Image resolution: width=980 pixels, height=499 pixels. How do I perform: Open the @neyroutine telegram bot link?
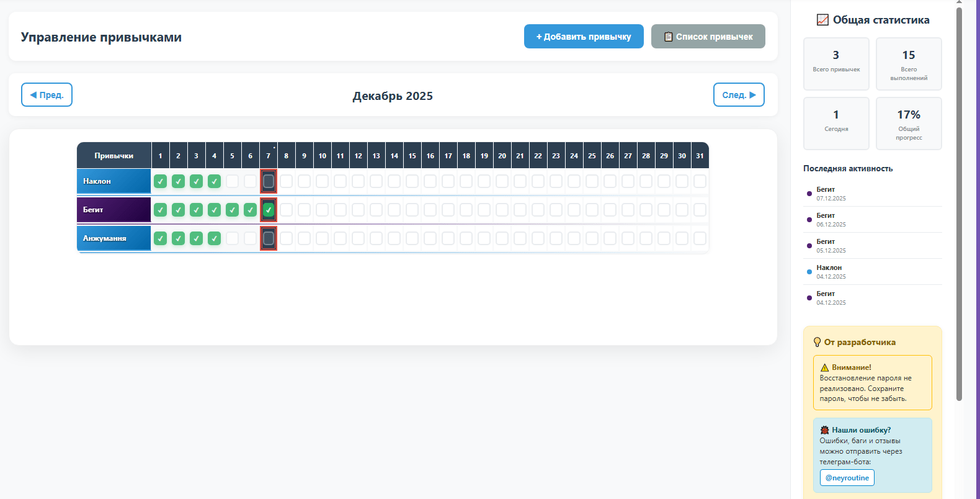(x=847, y=478)
